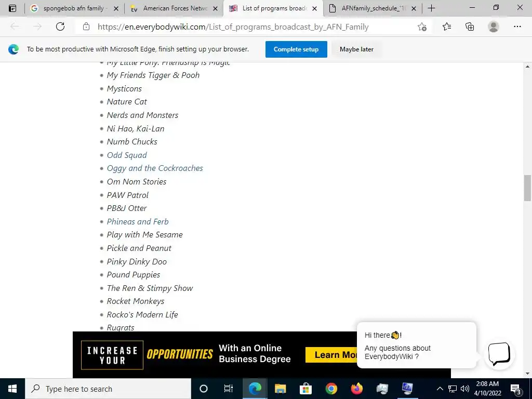Image resolution: width=532 pixels, height=399 pixels.
Task: Open Microsoft Store from the taskbar
Action: [x=305, y=389]
